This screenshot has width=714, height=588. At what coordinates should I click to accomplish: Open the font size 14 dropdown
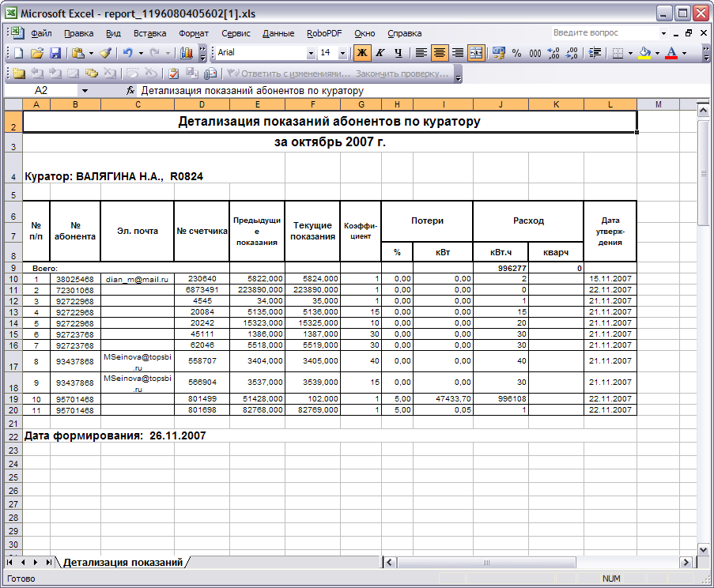pyautogui.click(x=343, y=53)
